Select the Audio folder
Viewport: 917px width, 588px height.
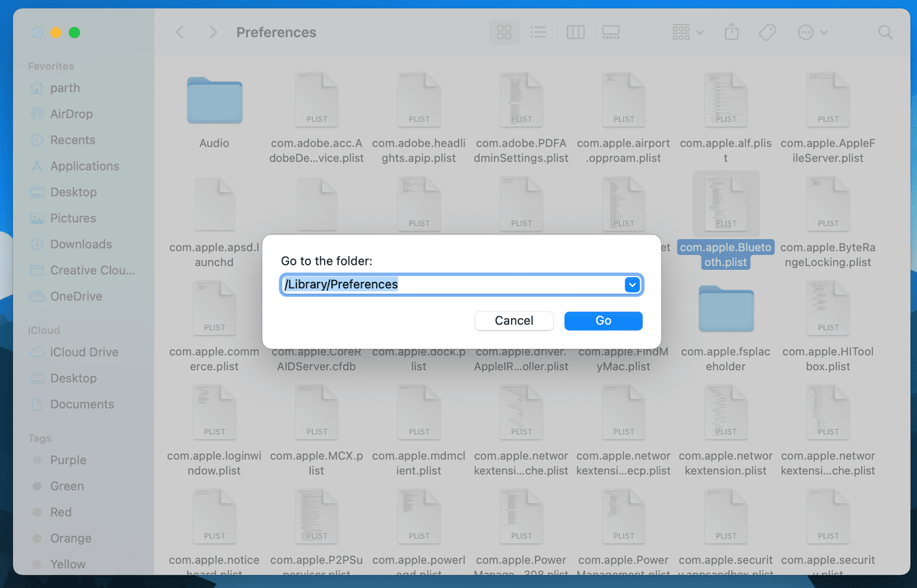coord(214,111)
